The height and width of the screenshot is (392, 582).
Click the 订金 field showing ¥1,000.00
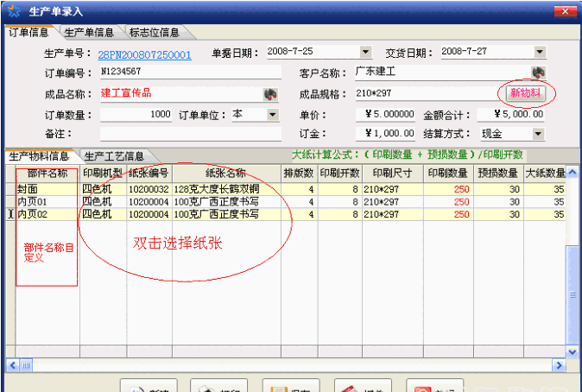pos(385,134)
